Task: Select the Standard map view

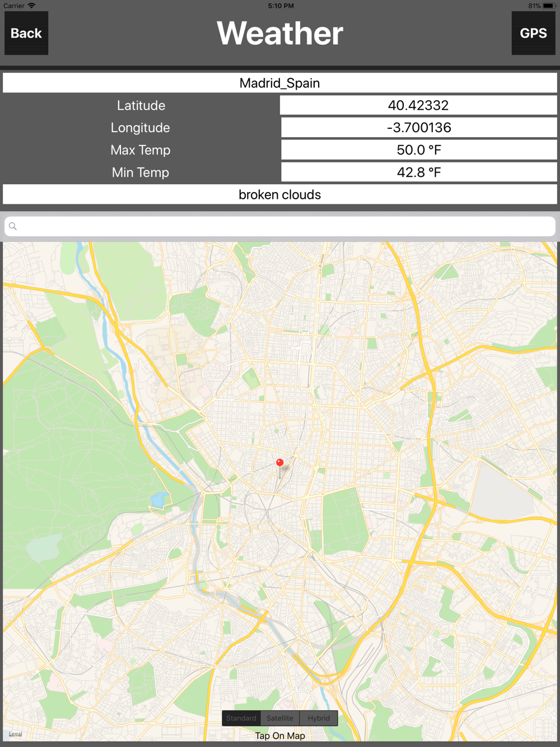Action: [x=241, y=718]
